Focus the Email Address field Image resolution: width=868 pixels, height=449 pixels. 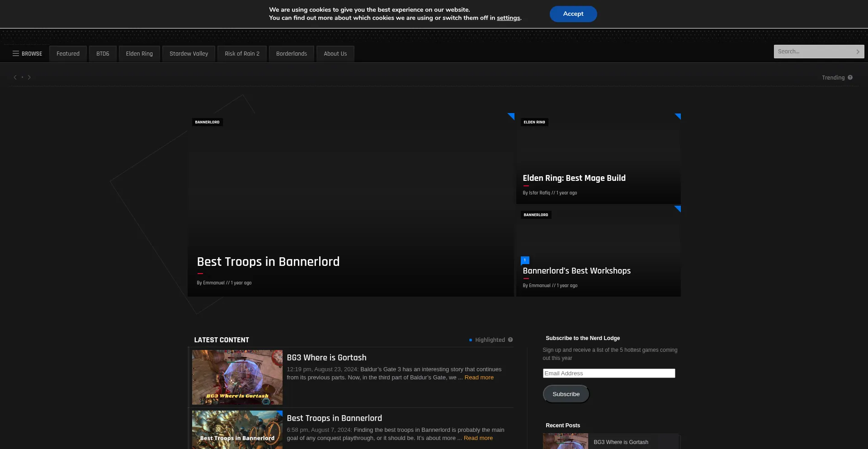(x=609, y=373)
